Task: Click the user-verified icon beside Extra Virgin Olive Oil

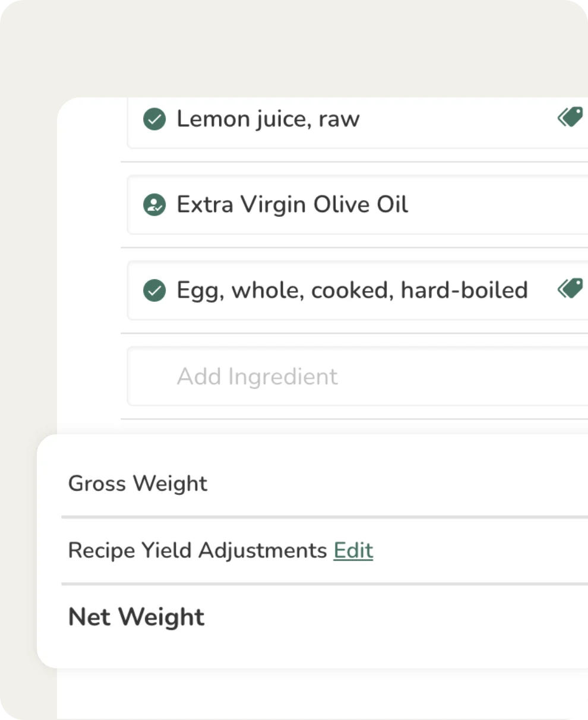Action: pos(154,205)
